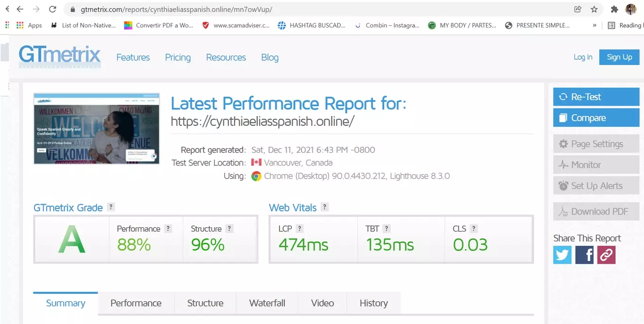Click the 96% Structure score
The height and width of the screenshot is (324, 644).
coord(208,245)
